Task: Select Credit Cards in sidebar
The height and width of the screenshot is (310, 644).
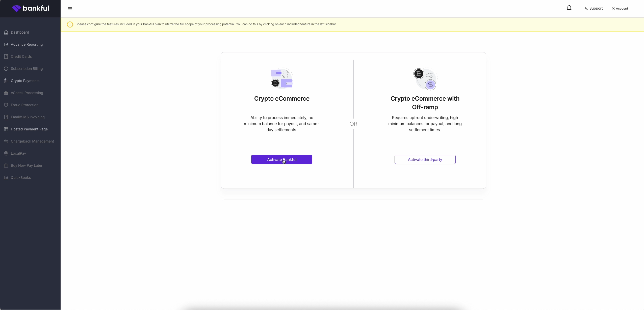Action: [21, 57]
